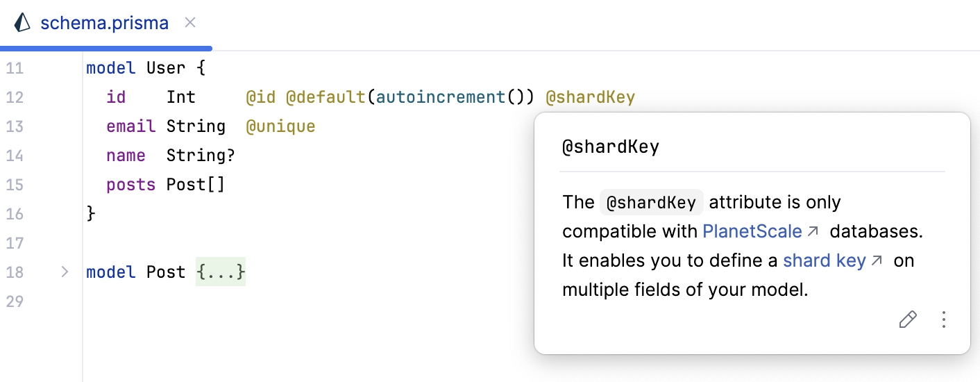980x382 pixels.
Task: Close the schema.prisma tab
Action: [x=190, y=23]
